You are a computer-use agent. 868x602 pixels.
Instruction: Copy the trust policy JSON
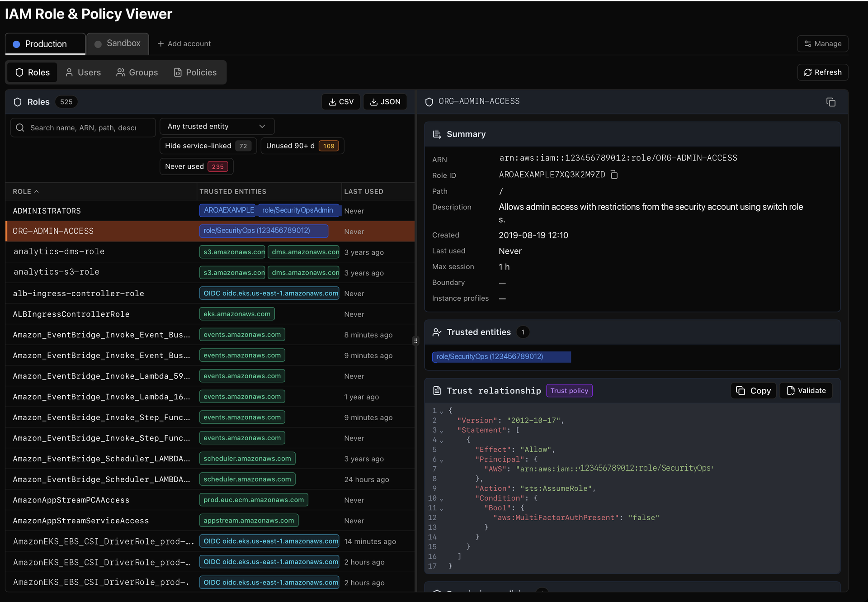(x=753, y=391)
